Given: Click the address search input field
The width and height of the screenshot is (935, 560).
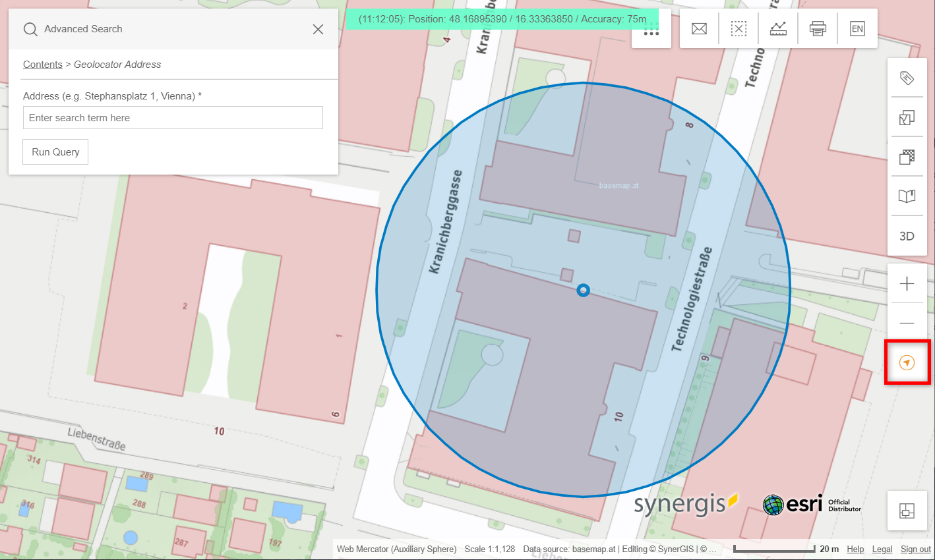Looking at the screenshot, I should [x=173, y=117].
